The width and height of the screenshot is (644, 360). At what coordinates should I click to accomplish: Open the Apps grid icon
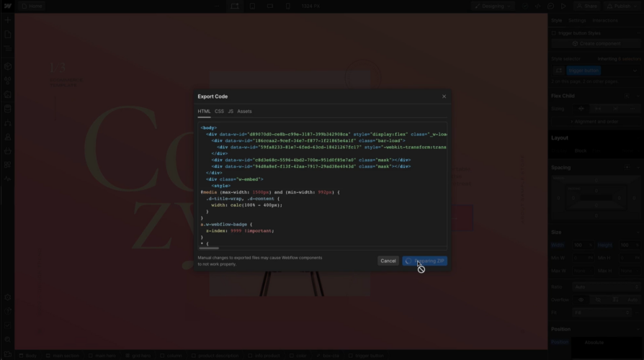7,165
